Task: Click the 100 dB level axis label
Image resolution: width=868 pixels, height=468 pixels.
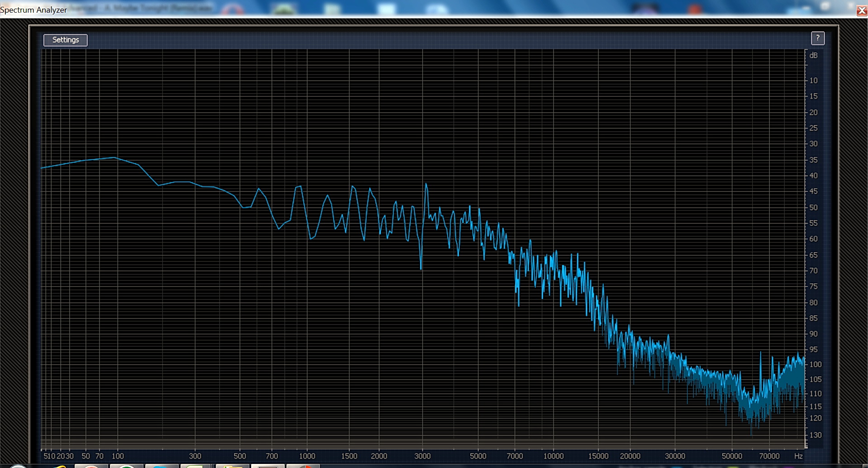Action: coord(815,364)
